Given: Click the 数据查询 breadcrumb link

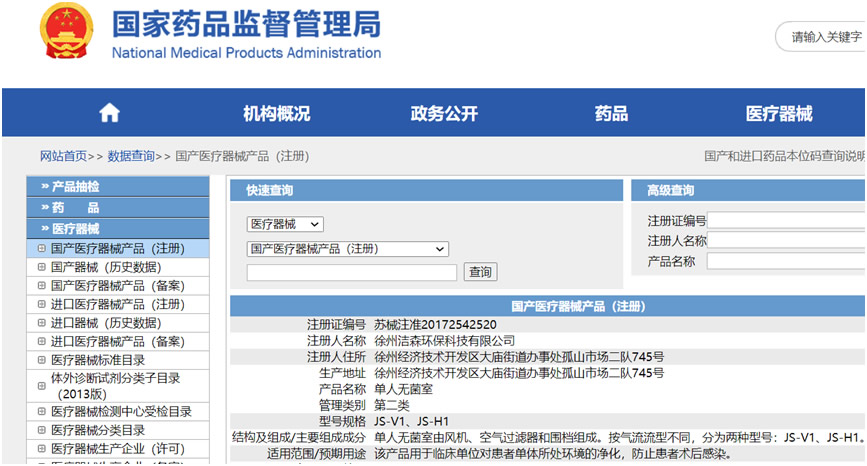Looking at the screenshot, I should pyautogui.click(x=131, y=156).
